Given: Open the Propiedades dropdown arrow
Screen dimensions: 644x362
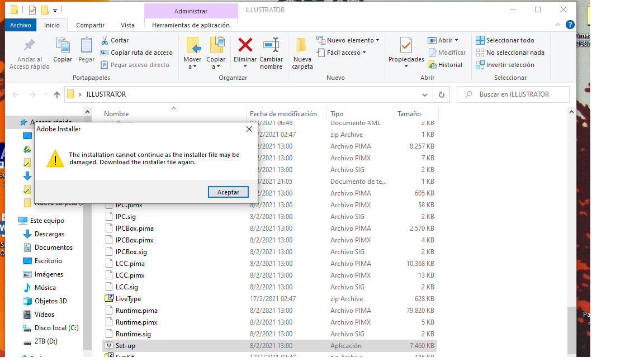Looking at the screenshot, I should tap(406, 67).
